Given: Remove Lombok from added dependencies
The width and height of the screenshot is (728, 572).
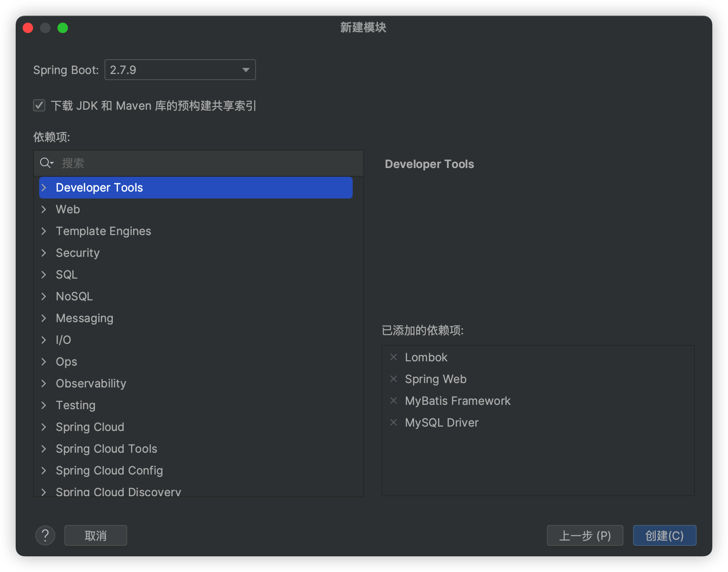Looking at the screenshot, I should click(x=394, y=357).
